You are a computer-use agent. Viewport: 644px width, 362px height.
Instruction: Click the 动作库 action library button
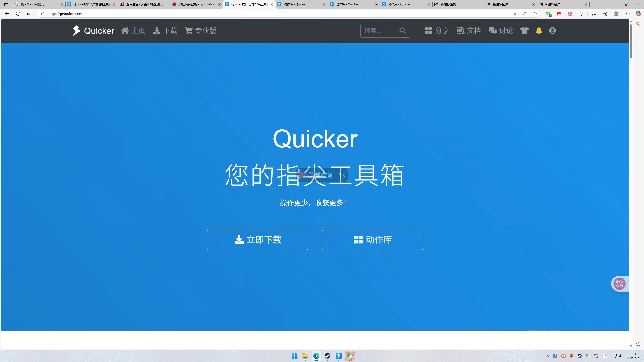(x=372, y=240)
